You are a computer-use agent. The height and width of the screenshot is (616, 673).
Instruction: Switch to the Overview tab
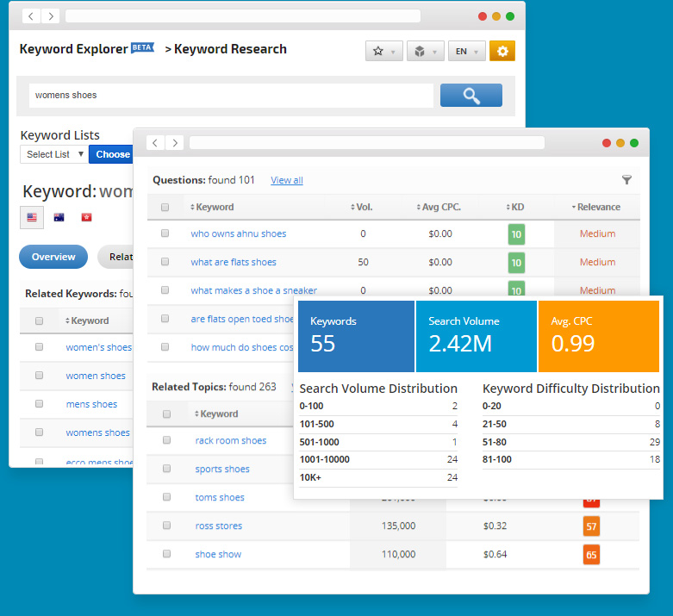pyautogui.click(x=53, y=257)
